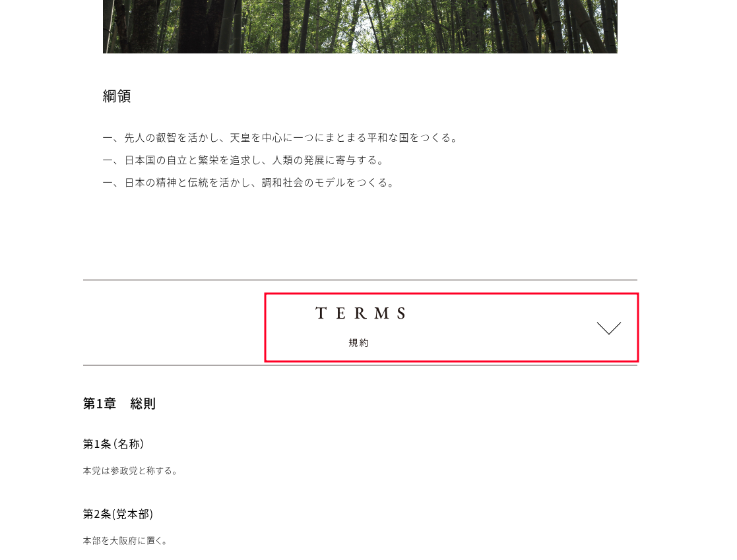Click the line about 日本の精神と伝統
This screenshot has height=560, width=737.
tap(249, 183)
